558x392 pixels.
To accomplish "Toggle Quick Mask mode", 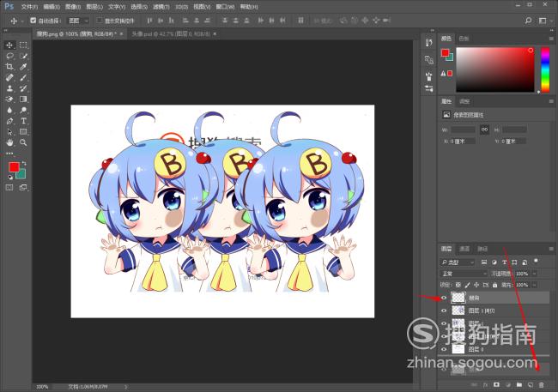I will click(9, 188).
